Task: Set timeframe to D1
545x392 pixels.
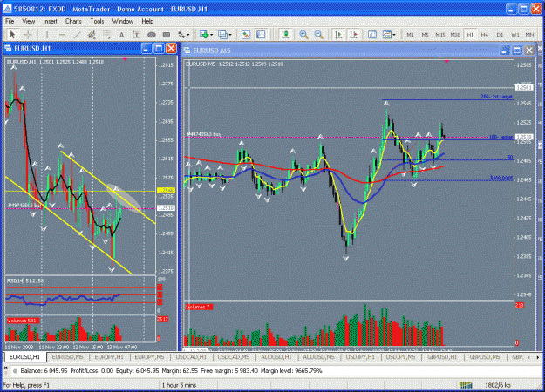Action: [500, 35]
